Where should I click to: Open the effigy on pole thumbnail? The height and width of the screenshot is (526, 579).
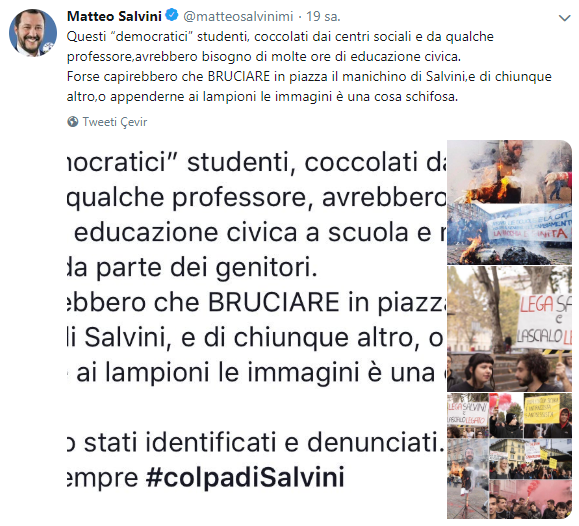[x=467, y=479]
